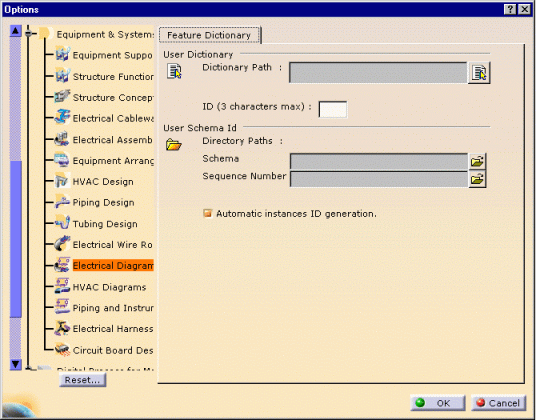Click the Sequence Number path field

(379, 179)
